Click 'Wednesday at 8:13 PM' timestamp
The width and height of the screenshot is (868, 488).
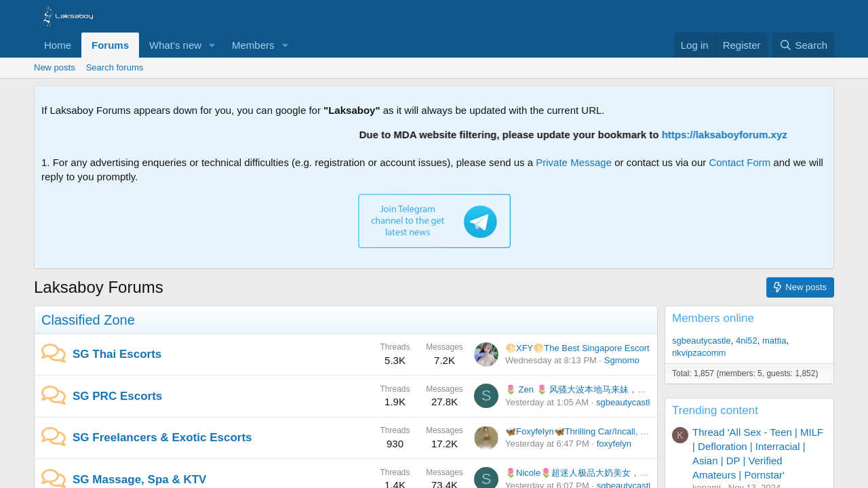(551, 361)
